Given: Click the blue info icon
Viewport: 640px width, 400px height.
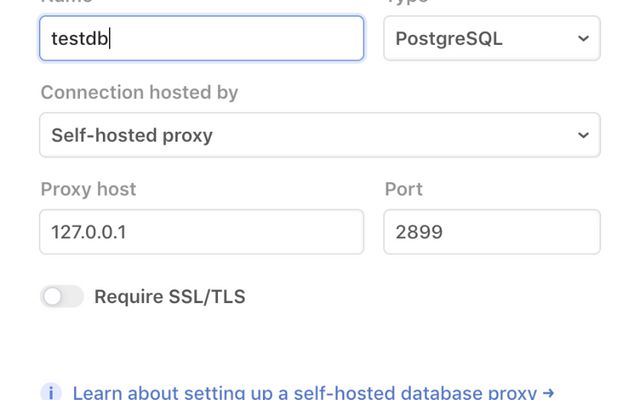Looking at the screenshot, I should (51, 392).
